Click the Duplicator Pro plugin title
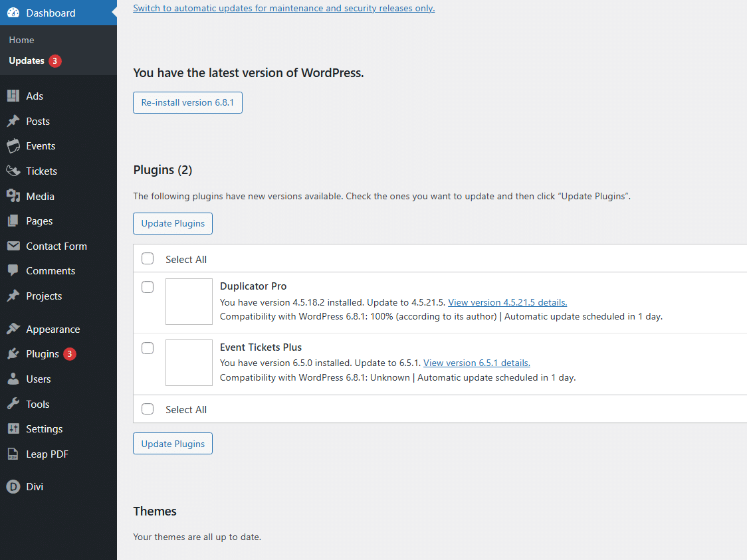 (253, 286)
